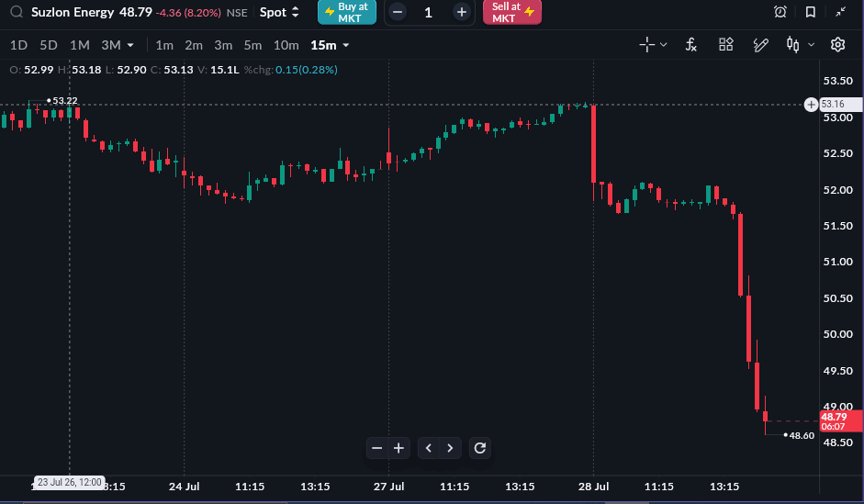864x504 pixels.
Task: Open the drawing tools pencil icon
Action: pyautogui.click(x=760, y=45)
